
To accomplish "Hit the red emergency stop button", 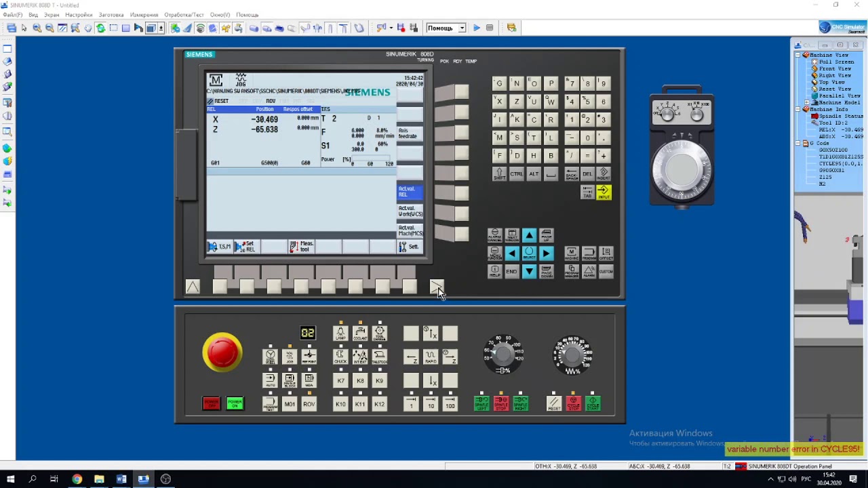I will [x=222, y=352].
